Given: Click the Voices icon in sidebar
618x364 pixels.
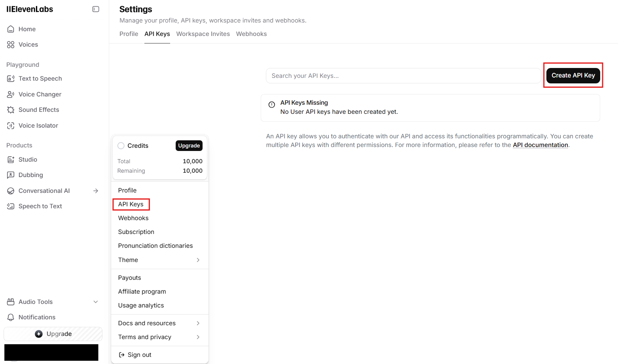Looking at the screenshot, I should click(11, 45).
